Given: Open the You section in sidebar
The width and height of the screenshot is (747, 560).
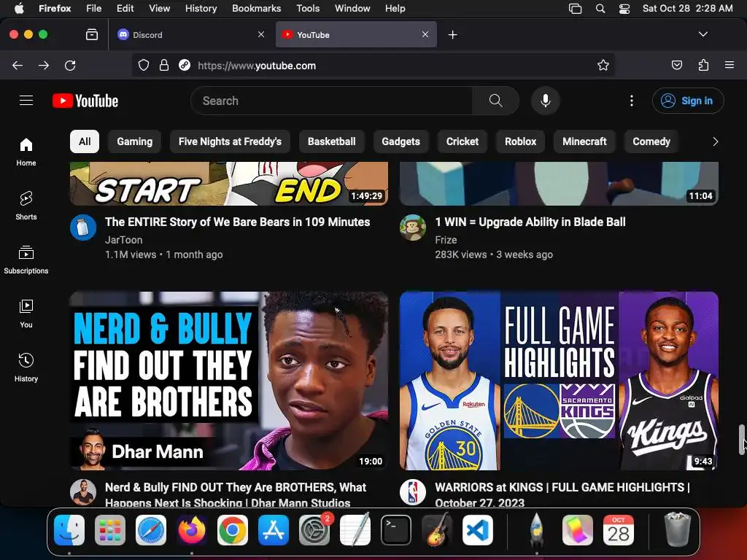Looking at the screenshot, I should point(26,314).
